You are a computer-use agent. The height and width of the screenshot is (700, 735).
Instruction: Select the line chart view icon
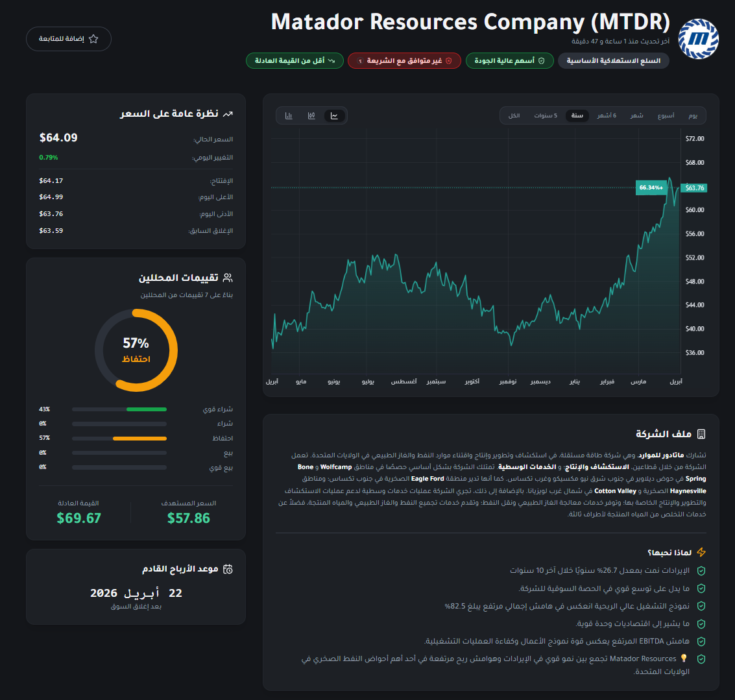(334, 116)
